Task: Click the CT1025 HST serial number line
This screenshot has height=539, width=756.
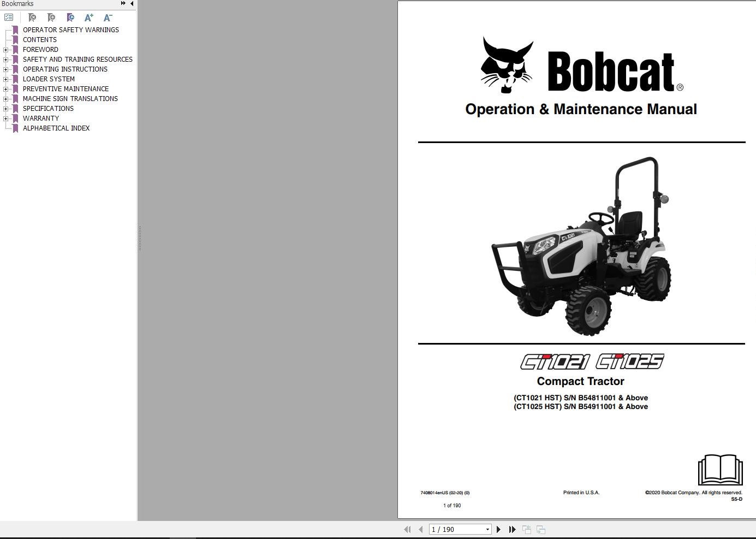Action: tap(581, 406)
